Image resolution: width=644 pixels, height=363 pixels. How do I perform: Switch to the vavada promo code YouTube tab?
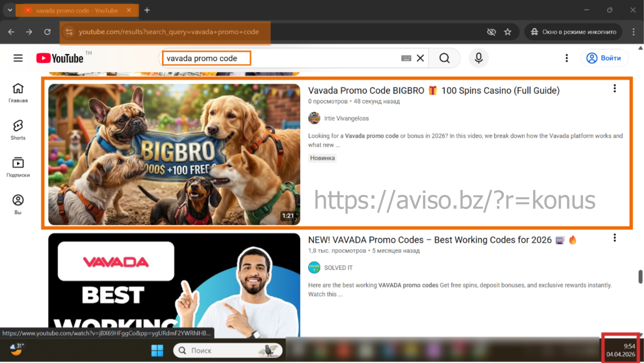(77, 10)
